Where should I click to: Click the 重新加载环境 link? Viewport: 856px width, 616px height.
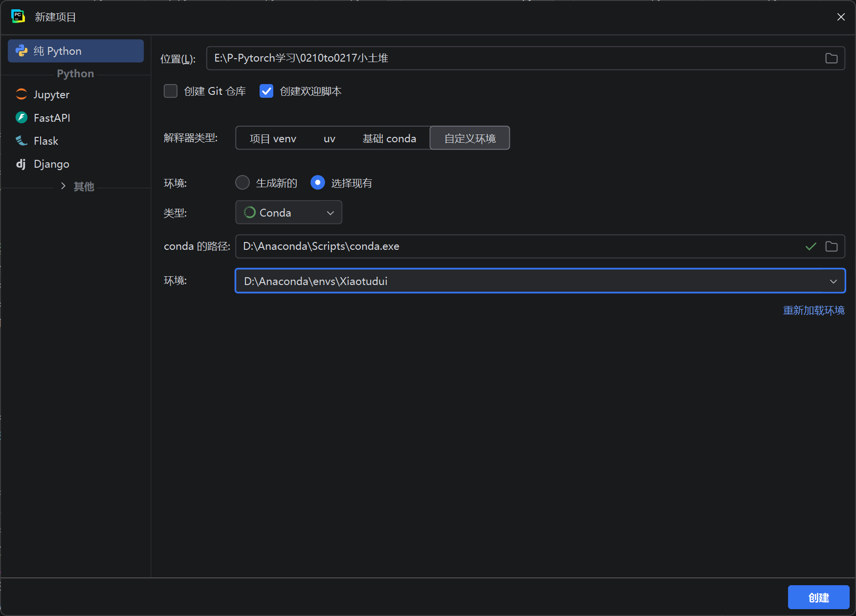tap(813, 310)
